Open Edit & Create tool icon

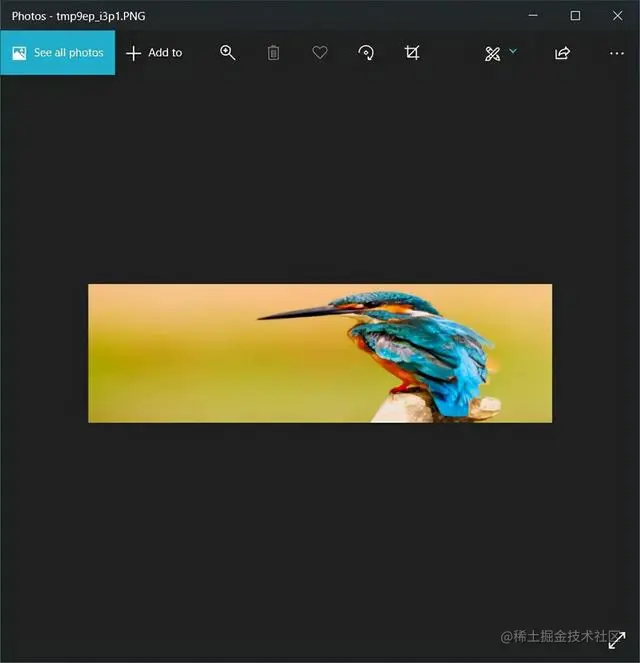[492, 54]
